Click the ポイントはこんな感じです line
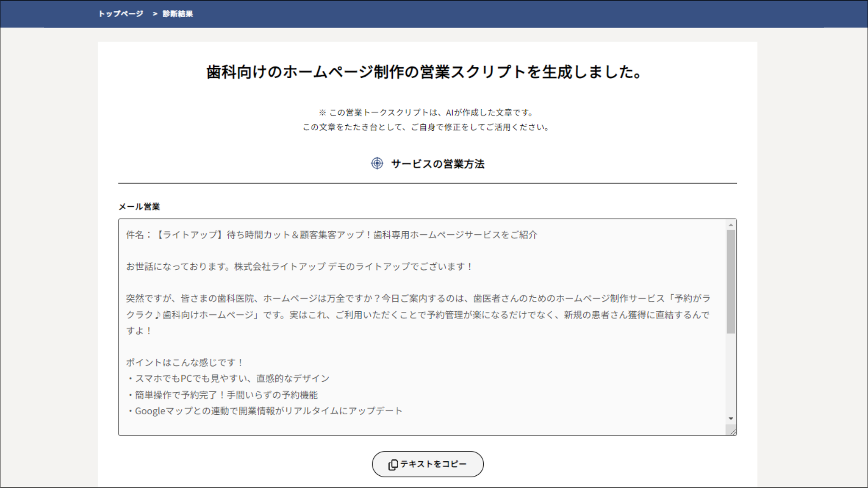Viewport: 868px width, 488px height. (x=184, y=362)
